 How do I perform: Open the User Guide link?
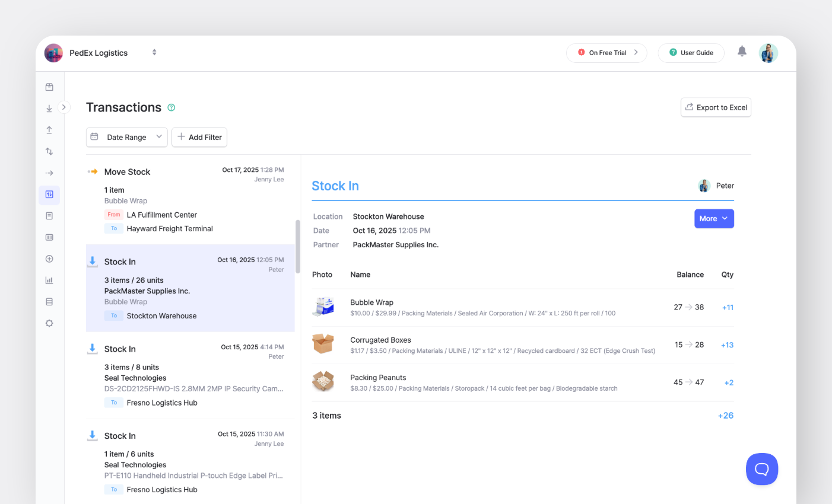[x=691, y=53]
